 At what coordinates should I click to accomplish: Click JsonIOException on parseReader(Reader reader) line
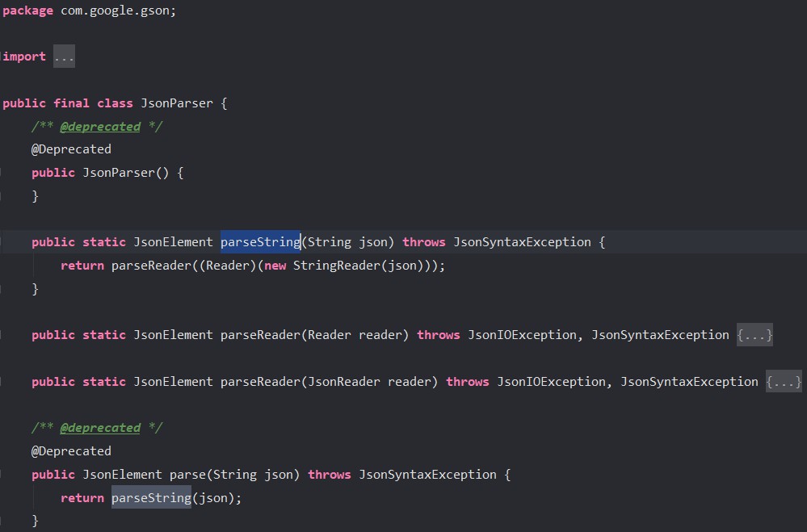click(522, 336)
